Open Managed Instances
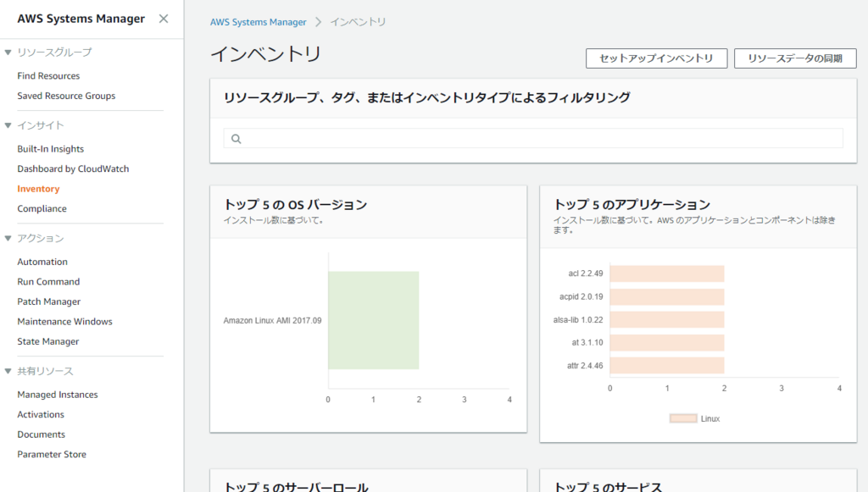The width and height of the screenshot is (868, 492). pos(58,394)
